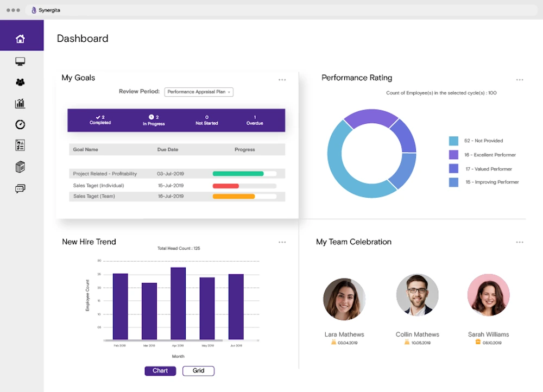Open the My Team Celebration options menu

[520, 242]
